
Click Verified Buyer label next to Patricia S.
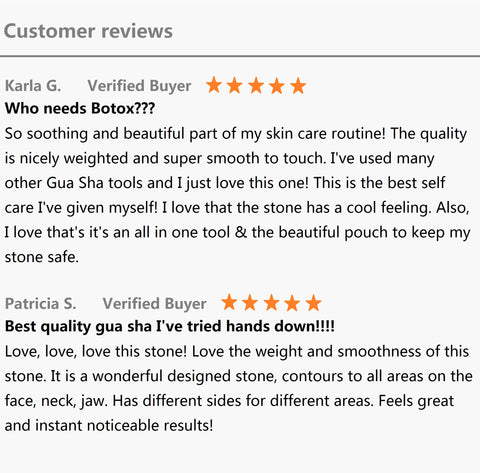(154, 304)
